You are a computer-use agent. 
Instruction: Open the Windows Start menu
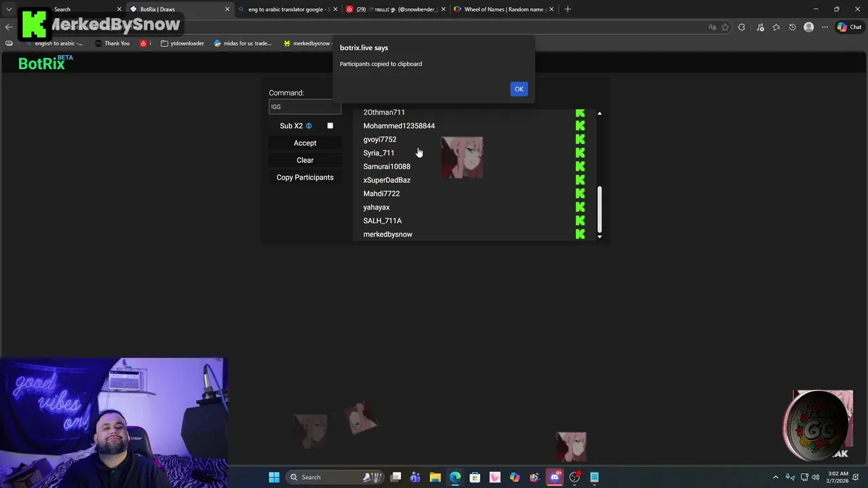click(x=274, y=477)
